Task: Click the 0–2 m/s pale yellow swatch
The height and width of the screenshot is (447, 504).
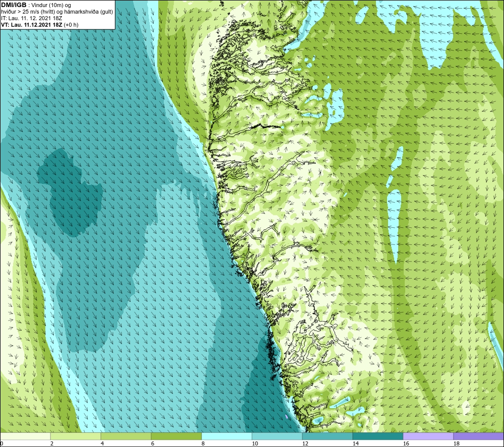Action: (x=25, y=436)
